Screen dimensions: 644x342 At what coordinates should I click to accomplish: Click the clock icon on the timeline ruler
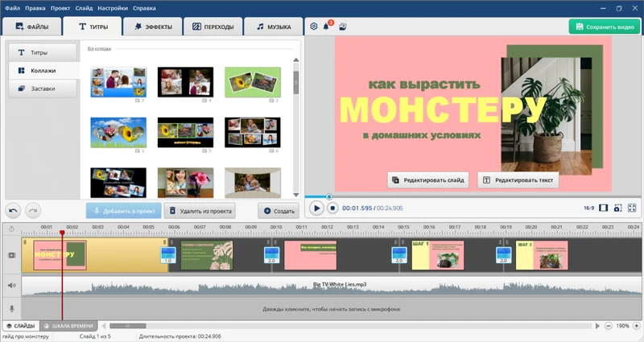[11, 229]
